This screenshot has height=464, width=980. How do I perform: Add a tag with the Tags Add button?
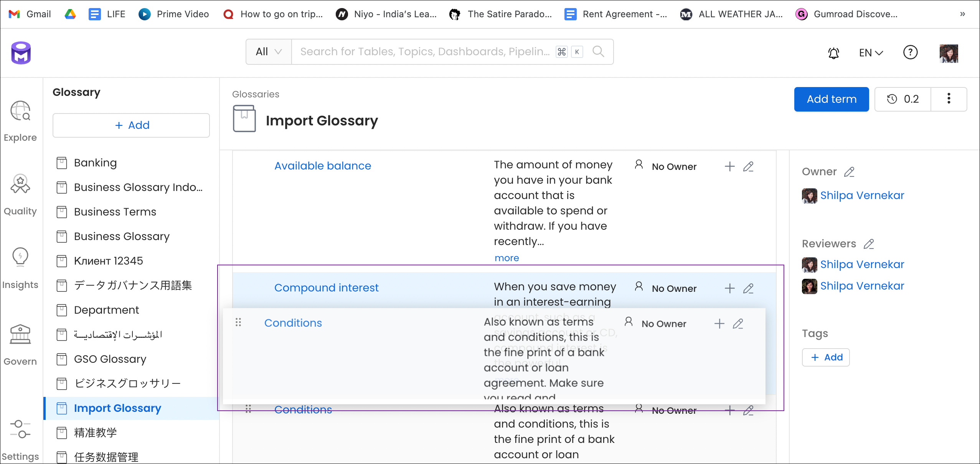pos(826,357)
